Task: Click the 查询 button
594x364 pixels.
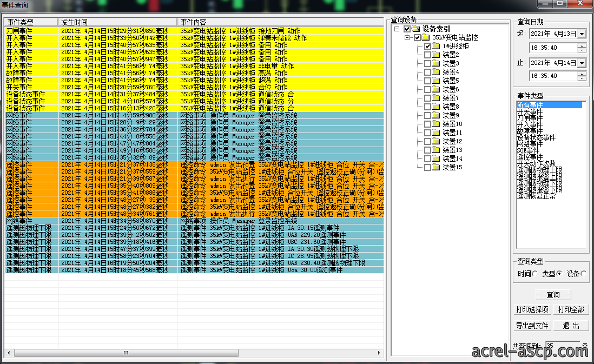Action: [553, 295]
